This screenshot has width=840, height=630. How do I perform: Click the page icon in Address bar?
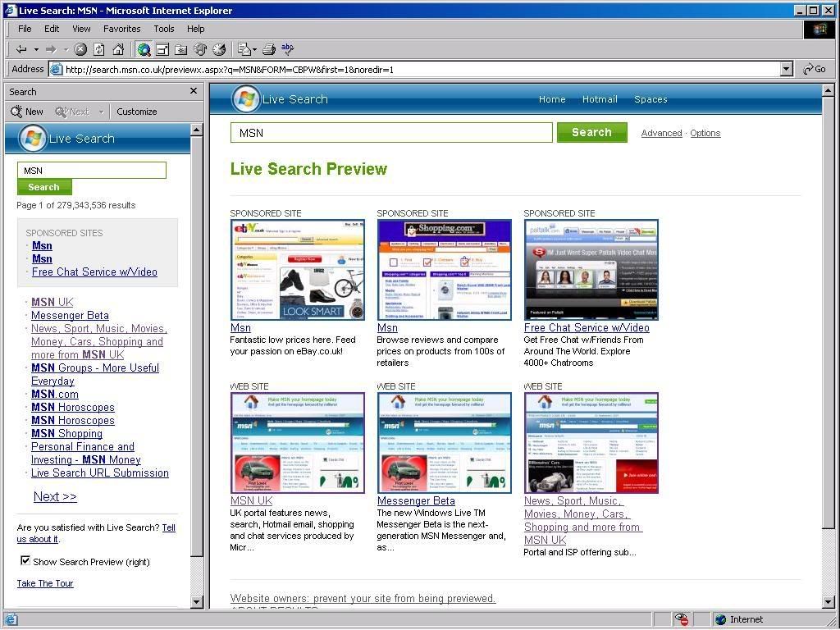[56, 69]
